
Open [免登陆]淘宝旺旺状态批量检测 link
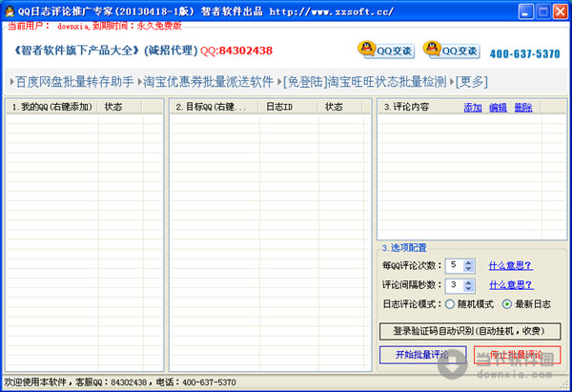pyautogui.click(x=364, y=82)
